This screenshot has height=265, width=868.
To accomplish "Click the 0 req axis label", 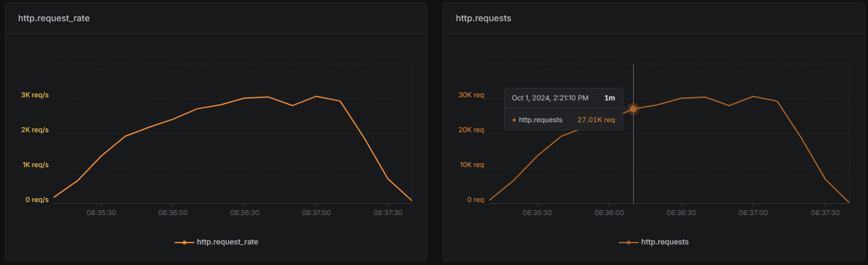I will [475, 200].
